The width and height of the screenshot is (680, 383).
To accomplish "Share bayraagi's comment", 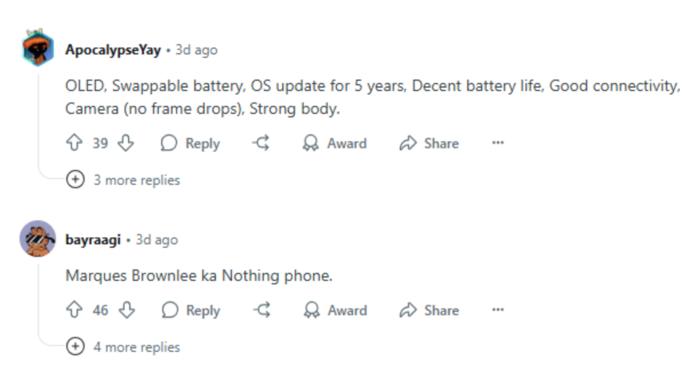I will pos(429,310).
